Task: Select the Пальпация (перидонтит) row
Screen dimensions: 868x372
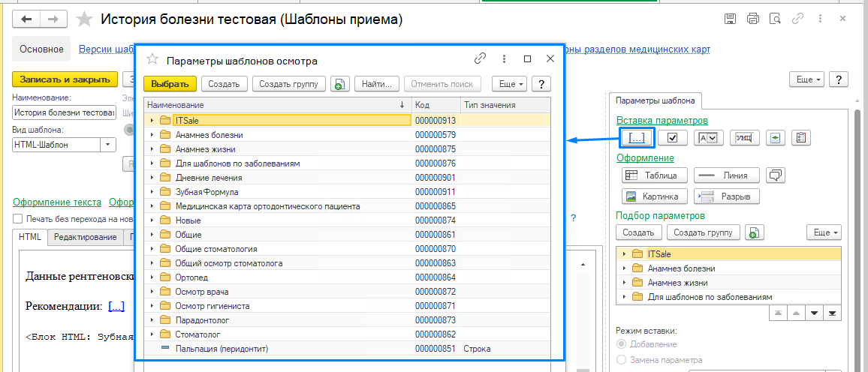Action: (x=347, y=349)
